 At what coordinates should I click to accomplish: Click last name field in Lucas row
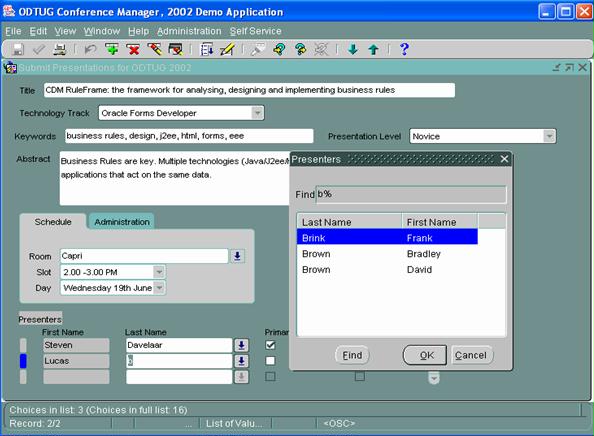[x=179, y=361]
